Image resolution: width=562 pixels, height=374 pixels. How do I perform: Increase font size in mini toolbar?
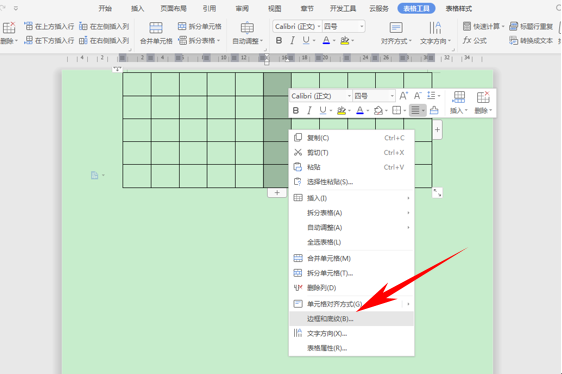(x=404, y=96)
